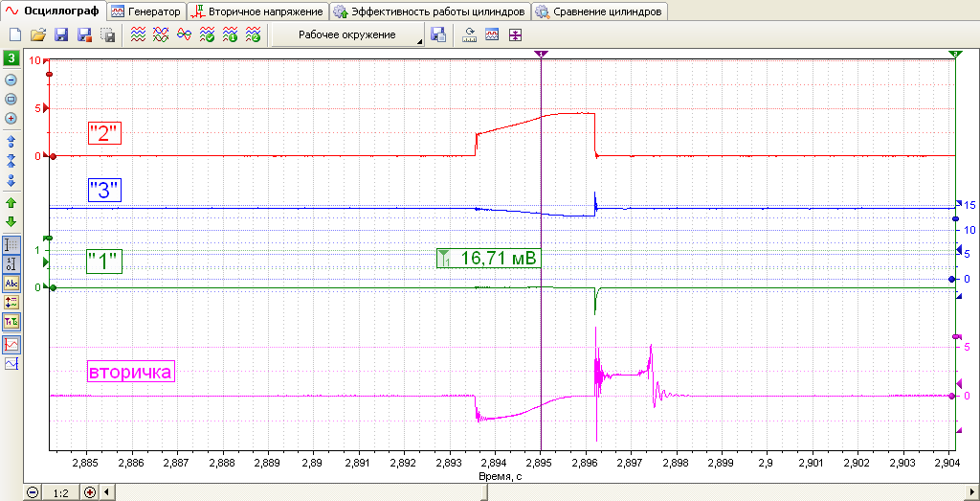Click the 1:2 time scale indicator

coord(60,493)
